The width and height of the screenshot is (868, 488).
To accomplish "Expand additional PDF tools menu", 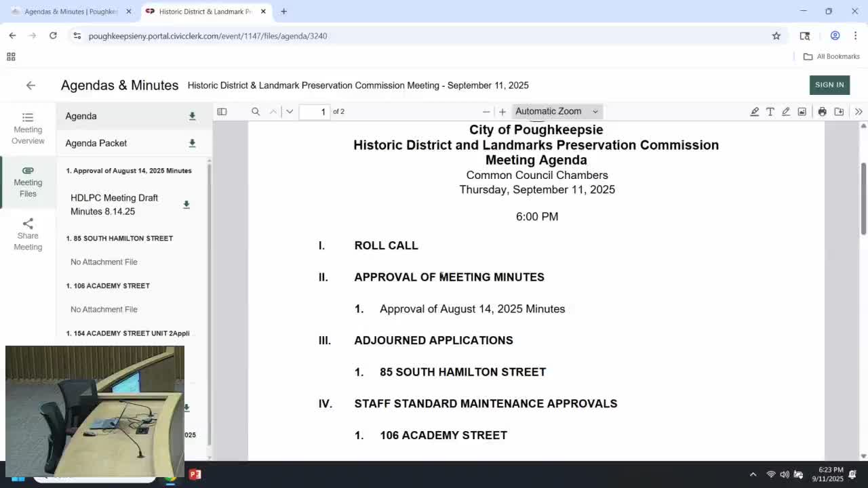I will click(859, 111).
